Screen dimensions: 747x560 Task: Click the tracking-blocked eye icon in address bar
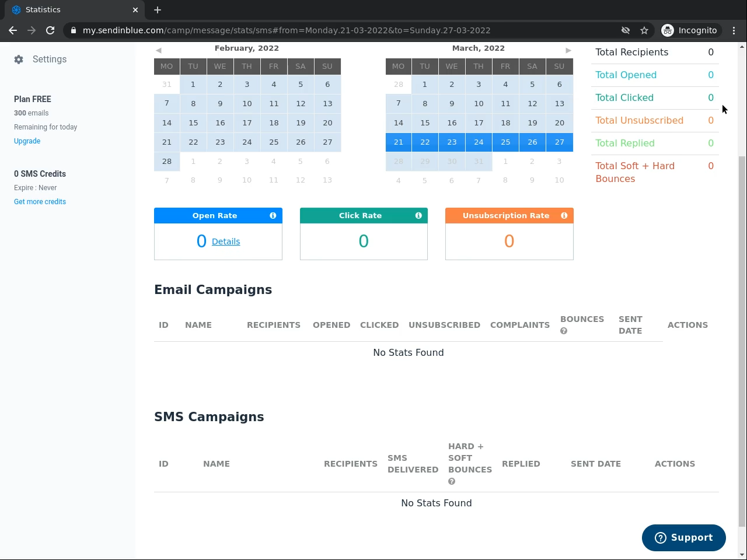coord(626,30)
